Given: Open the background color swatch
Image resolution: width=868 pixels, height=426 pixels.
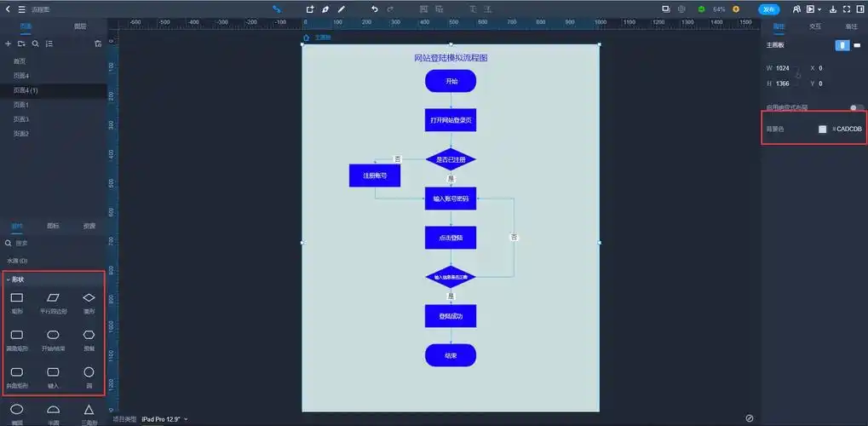Looking at the screenshot, I should coord(823,129).
